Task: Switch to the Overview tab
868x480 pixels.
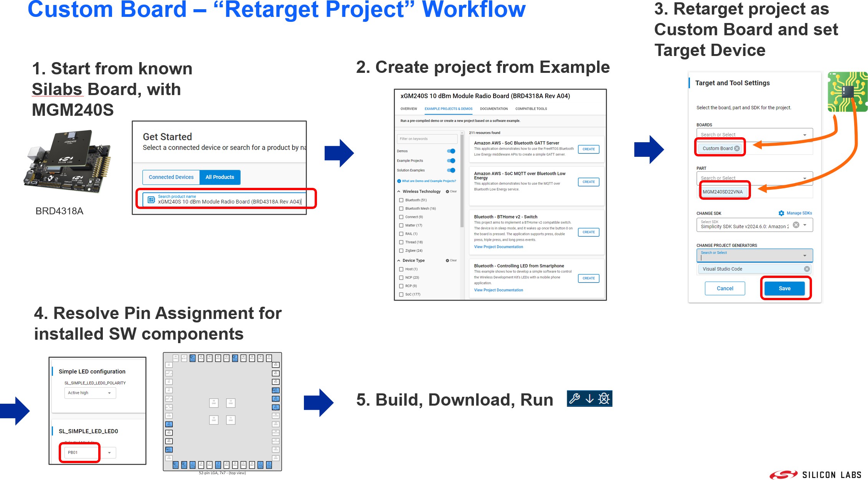Action: tap(409, 109)
